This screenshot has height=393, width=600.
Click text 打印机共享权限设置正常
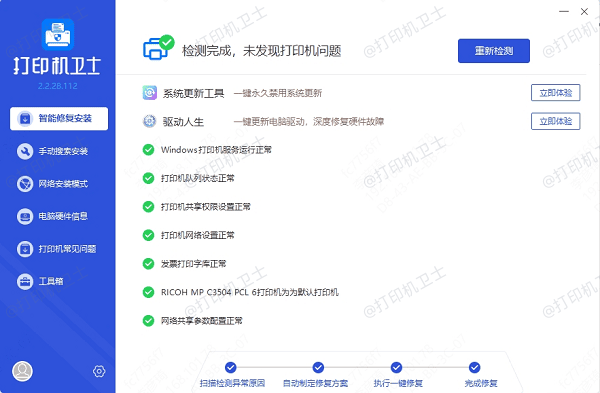tap(205, 207)
